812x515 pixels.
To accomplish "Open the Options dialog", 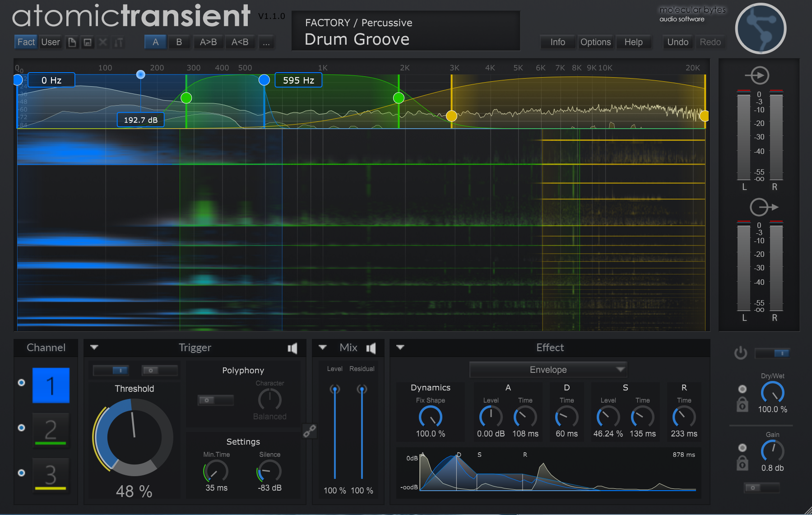I will (595, 42).
